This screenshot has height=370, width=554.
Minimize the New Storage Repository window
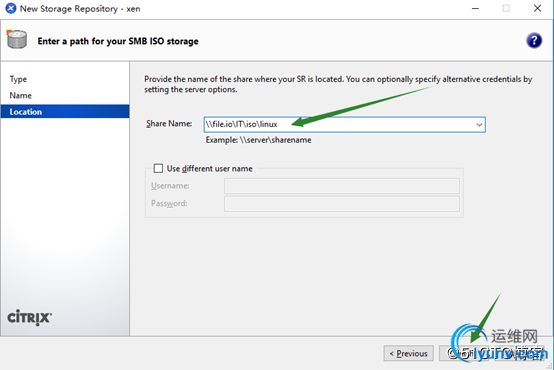[475, 8]
